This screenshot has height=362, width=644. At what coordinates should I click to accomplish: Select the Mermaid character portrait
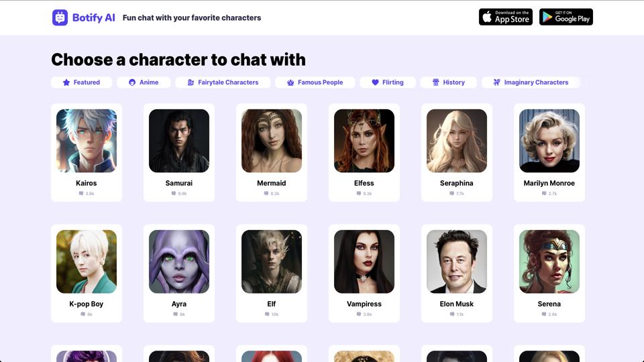272,141
